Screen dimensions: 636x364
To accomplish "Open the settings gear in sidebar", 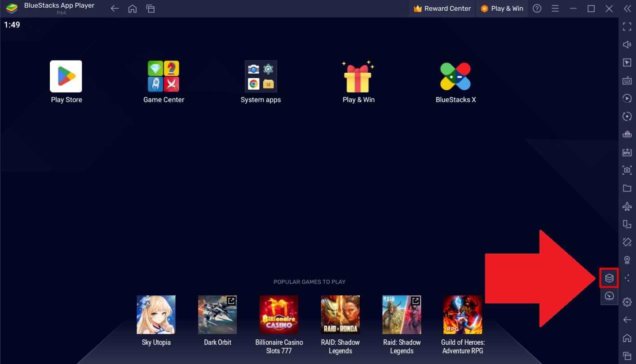I will click(x=627, y=302).
